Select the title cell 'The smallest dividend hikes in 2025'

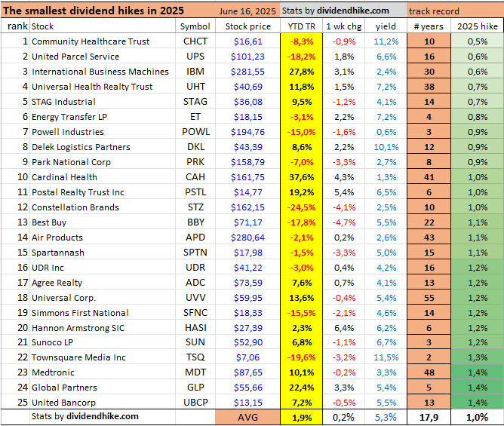pyautogui.click(x=94, y=11)
